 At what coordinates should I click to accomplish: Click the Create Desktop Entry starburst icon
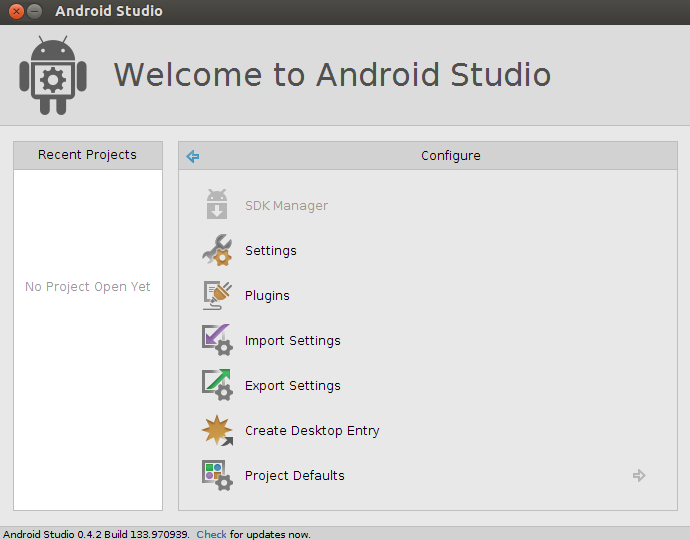(x=217, y=430)
